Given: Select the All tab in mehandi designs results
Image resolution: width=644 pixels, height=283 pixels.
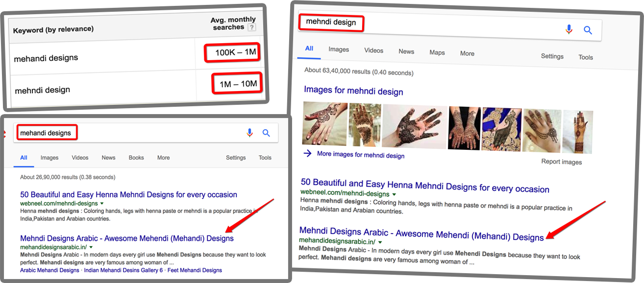Looking at the screenshot, I should coord(24,158).
